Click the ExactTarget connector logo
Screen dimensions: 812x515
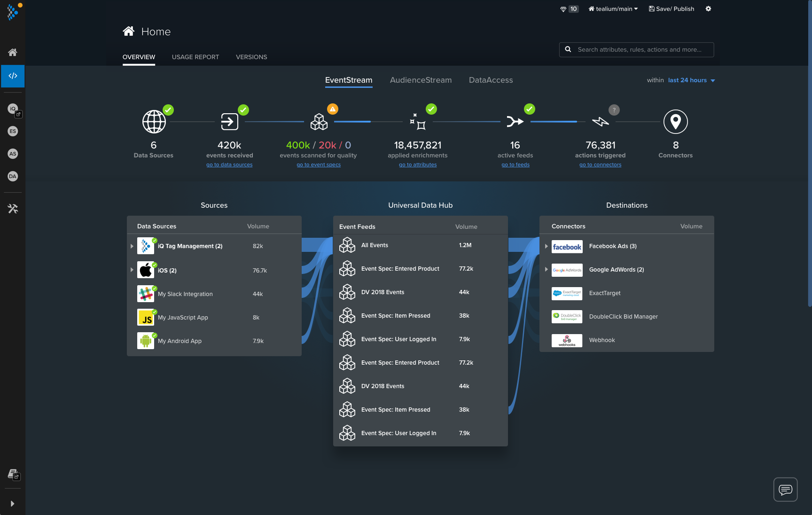[567, 294]
